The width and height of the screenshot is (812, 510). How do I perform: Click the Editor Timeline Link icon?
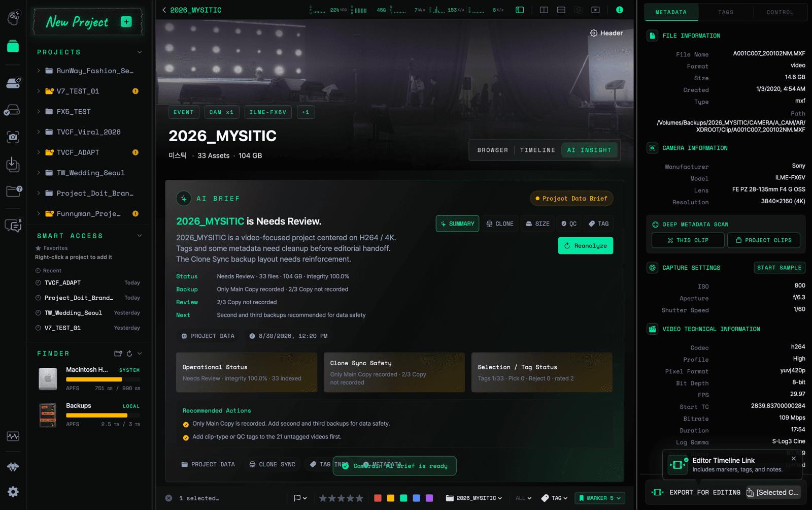[678, 464]
